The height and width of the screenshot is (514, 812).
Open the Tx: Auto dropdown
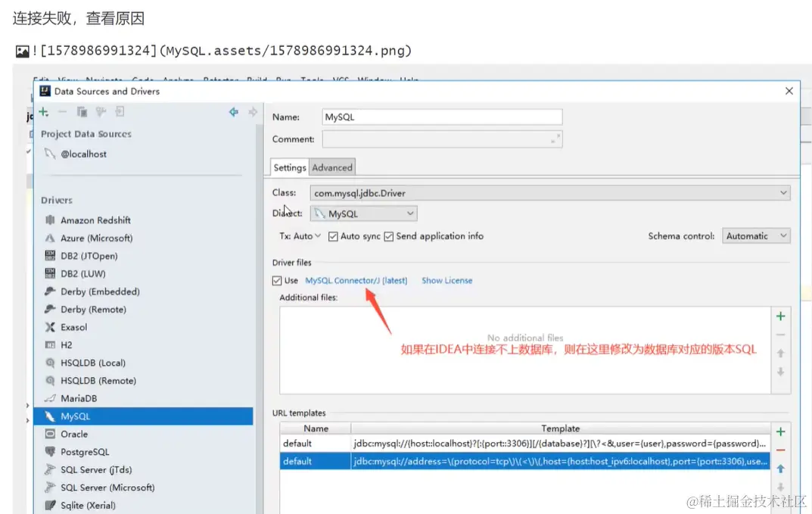point(300,236)
